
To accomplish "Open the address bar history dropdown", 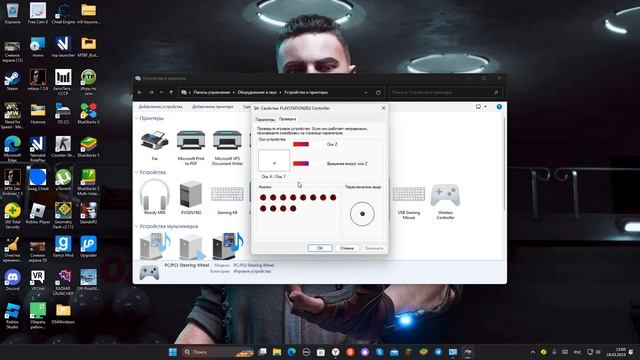I will tap(366, 93).
